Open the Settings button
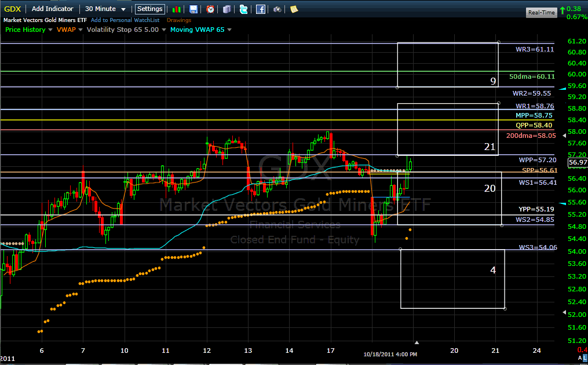The height and width of the screenshot is (365, 588). 149,9
